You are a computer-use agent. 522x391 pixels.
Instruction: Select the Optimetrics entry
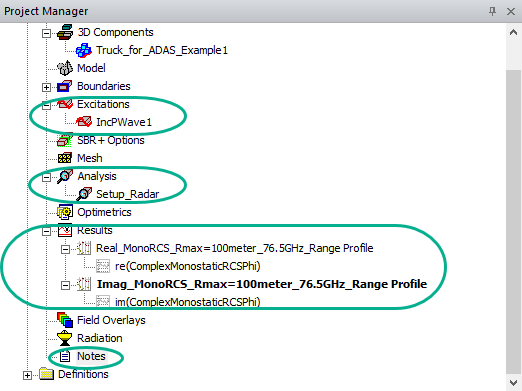click(104, 212)
